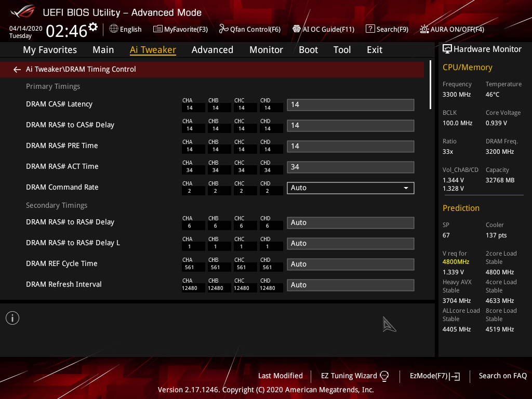
Task: Go to the Exit tab
Action: [375, 50]
